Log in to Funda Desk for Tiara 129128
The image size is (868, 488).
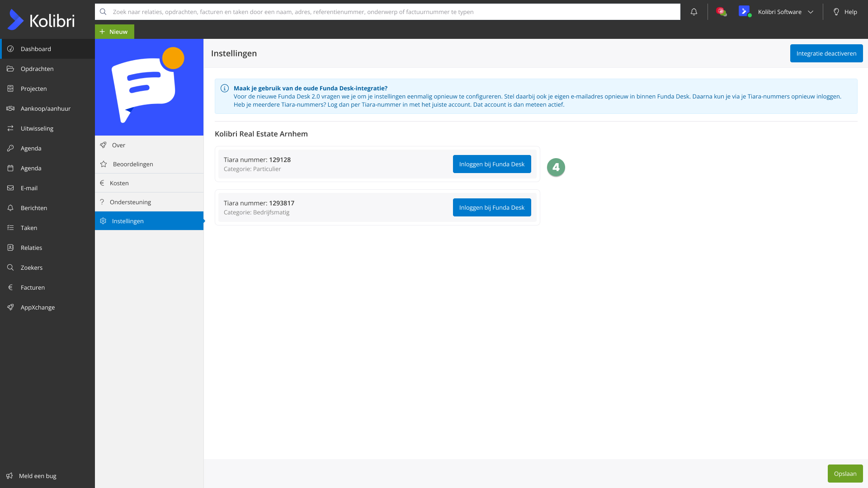coord(491,164)
